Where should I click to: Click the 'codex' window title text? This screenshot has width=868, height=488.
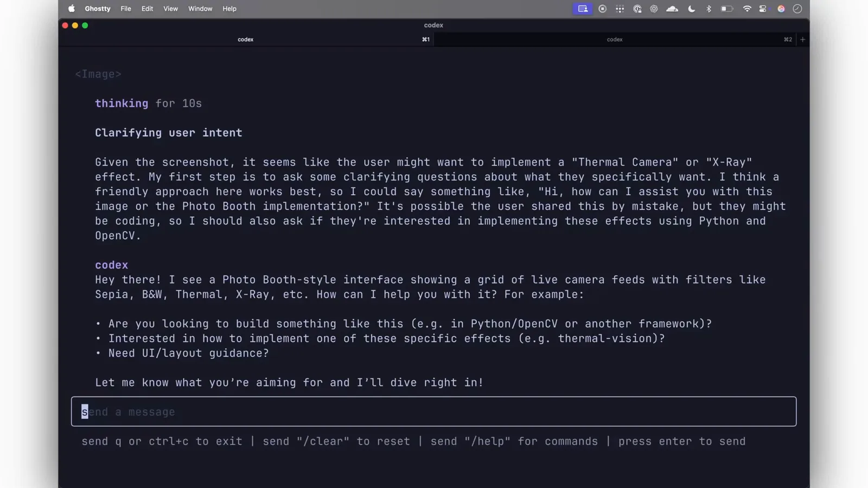[x=433, y=25]
